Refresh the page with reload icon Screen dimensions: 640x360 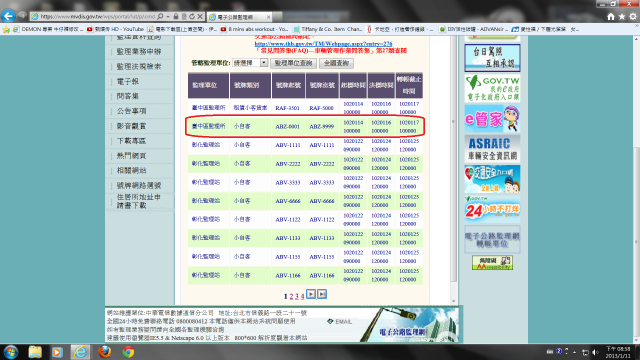tap(192, 16)
